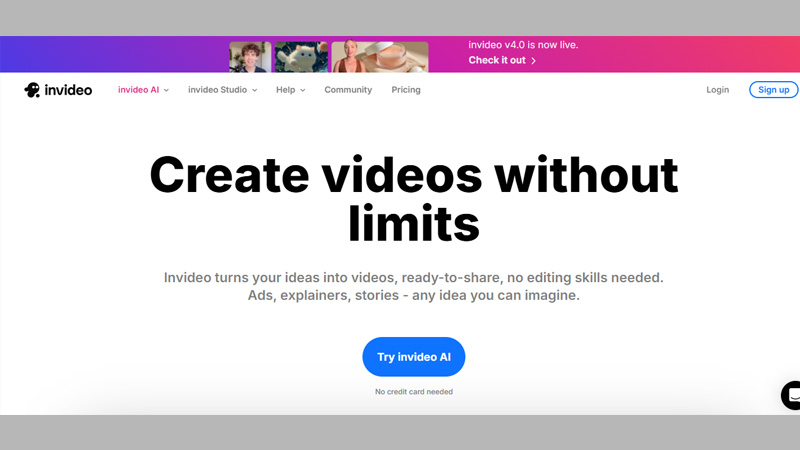Click the arrow beside Check it out
Screen dimensions: 800x450
click(534, 61)
